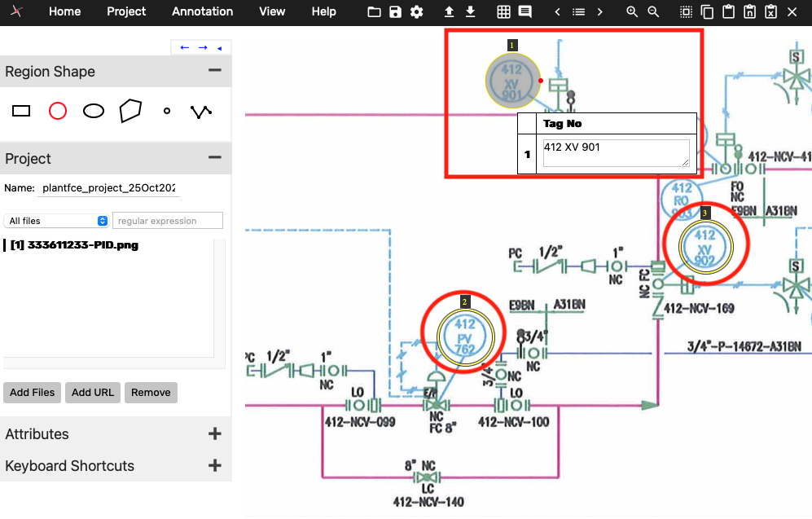
Task: Open the All files filter dropdown
Action: [56, 221]
